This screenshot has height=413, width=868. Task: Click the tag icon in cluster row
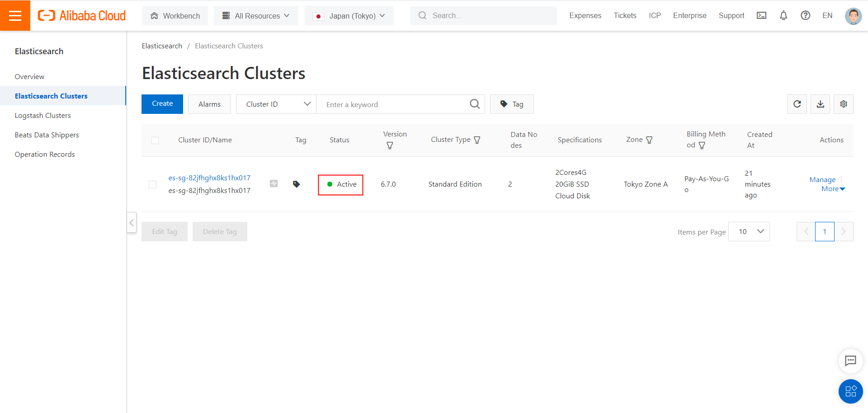[297, 184]
